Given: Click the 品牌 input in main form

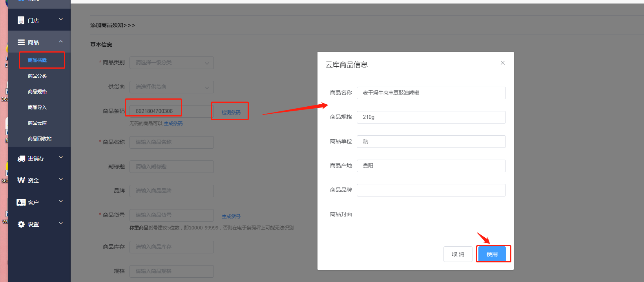Looking at the screenshot, I should [x=171, y=191].
